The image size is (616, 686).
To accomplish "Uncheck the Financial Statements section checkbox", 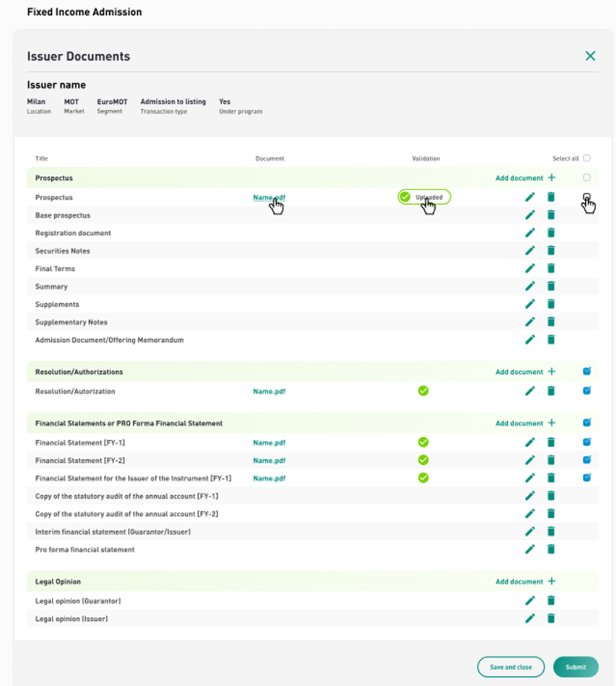I will (587, 422).
